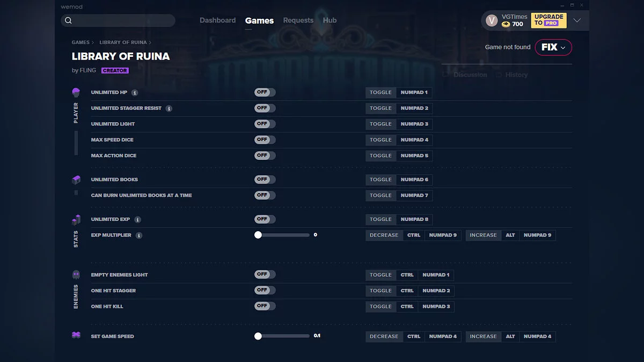Click EXP Multiplier Decrease hotkey button

tap(384, 235)
